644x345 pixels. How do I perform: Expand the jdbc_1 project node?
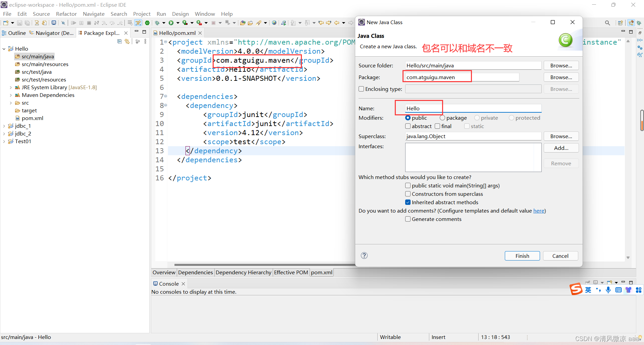pyautogui.click(x=4, y=126)
